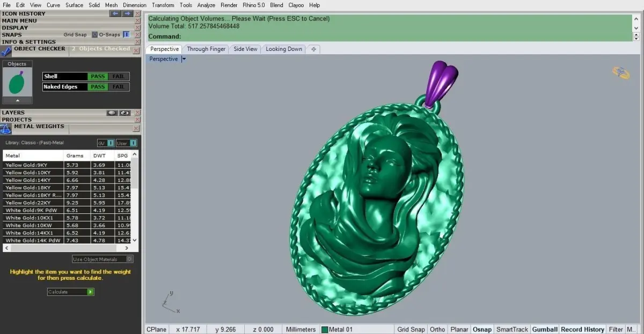Viewport: 644px width, 334px height.
Task: Toggle Gumball in status bar
Action: [x=545, y=329]
